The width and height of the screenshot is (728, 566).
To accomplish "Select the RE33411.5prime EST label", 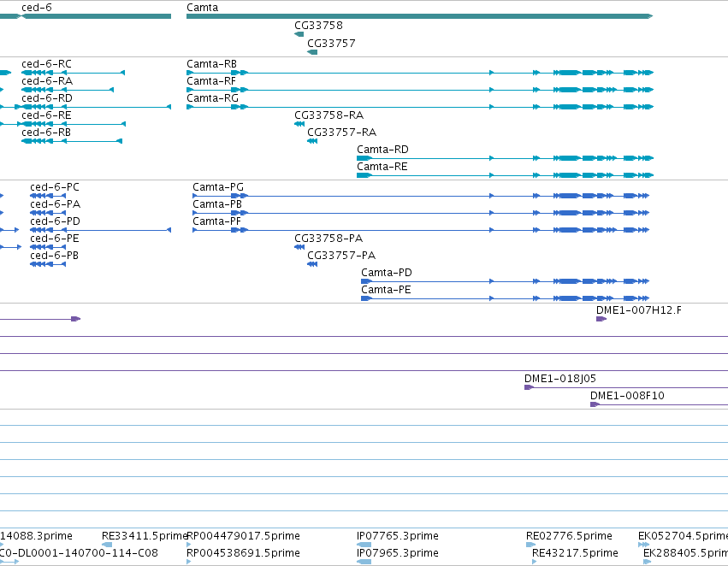I will [145, 536].
